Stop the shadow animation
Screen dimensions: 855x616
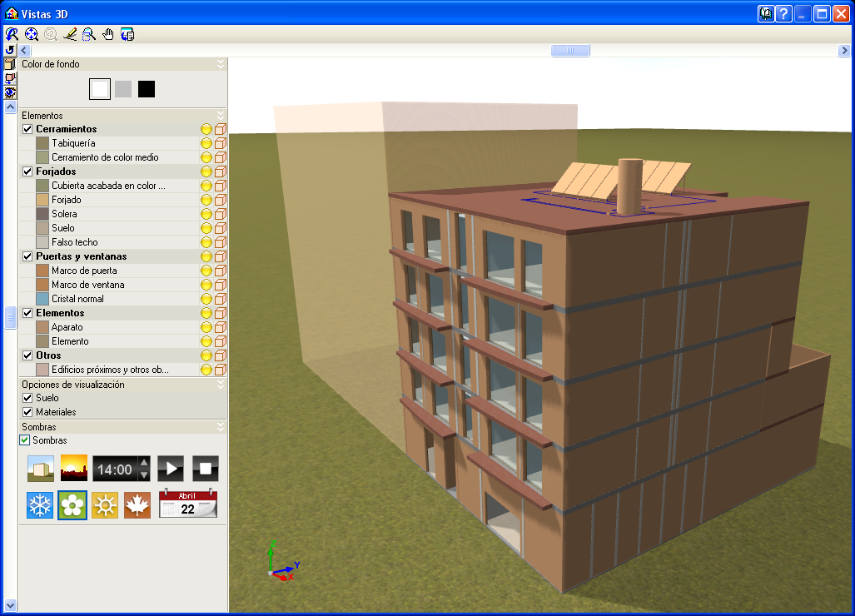pyautogui.click(x=205, y=469)
